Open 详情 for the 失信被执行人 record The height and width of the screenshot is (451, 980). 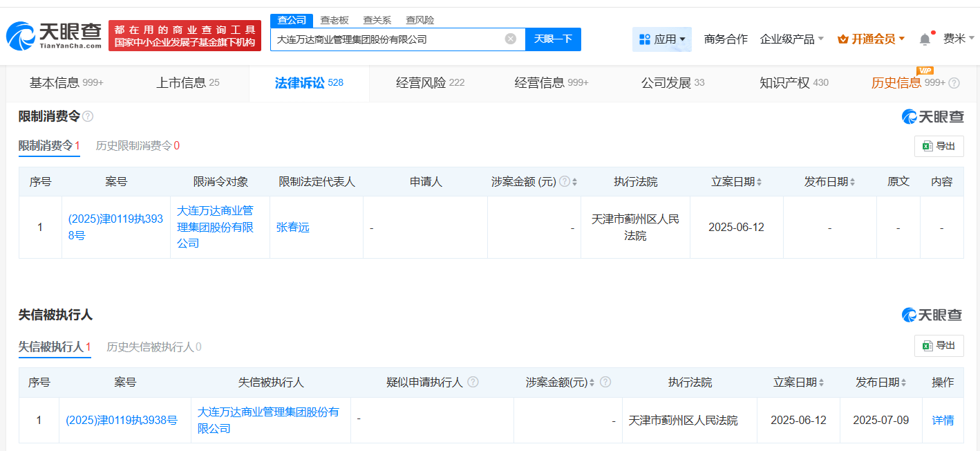point(943,420)
